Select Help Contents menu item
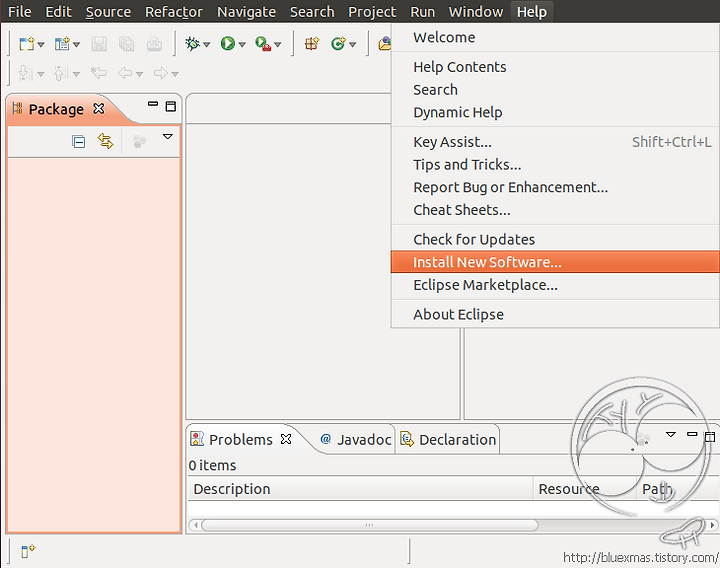The width and height of the screenshot is (720, 568). coord(555,67)
